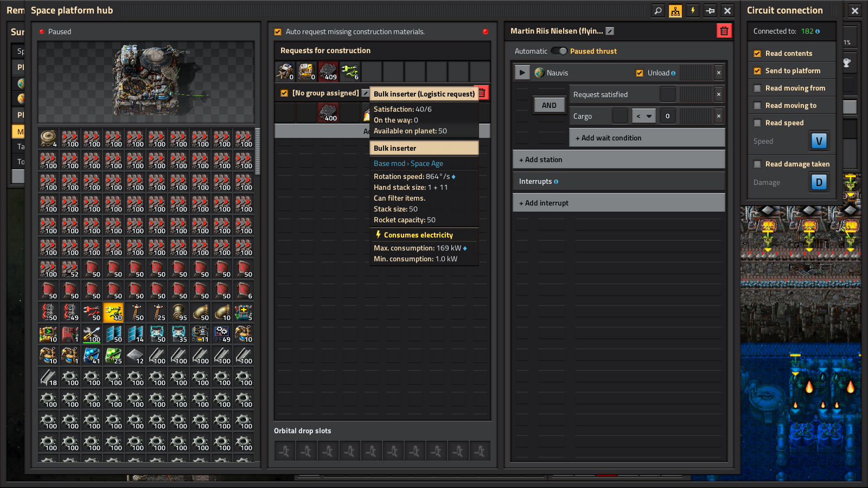Delete the logistic group with trash button

pyautogui.click(x=482, y=93)
